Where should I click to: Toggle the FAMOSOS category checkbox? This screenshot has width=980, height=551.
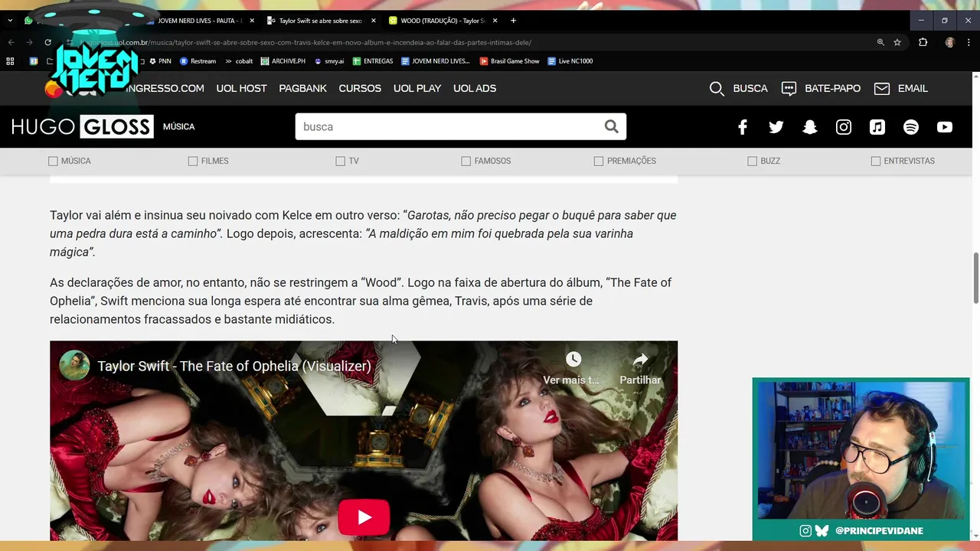[465, 161]
